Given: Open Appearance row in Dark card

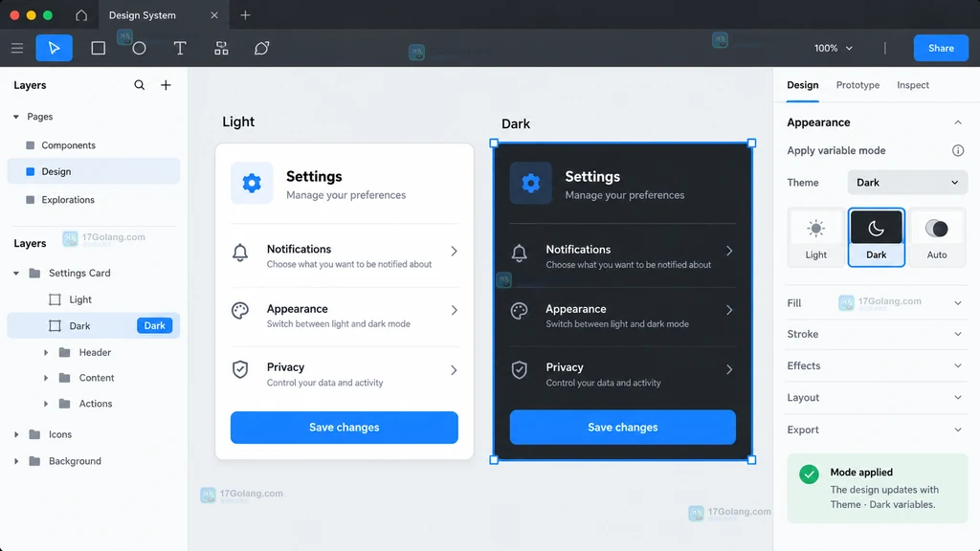Looking at the screenshot, I should pyautogui.click(x=622, y=316).
